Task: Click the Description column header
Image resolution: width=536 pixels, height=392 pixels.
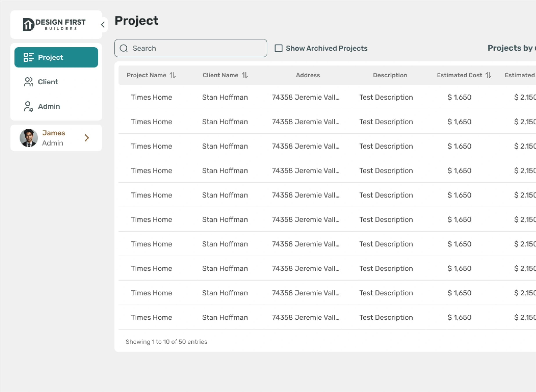Action: pyautogui.click(x=390, y=75)
